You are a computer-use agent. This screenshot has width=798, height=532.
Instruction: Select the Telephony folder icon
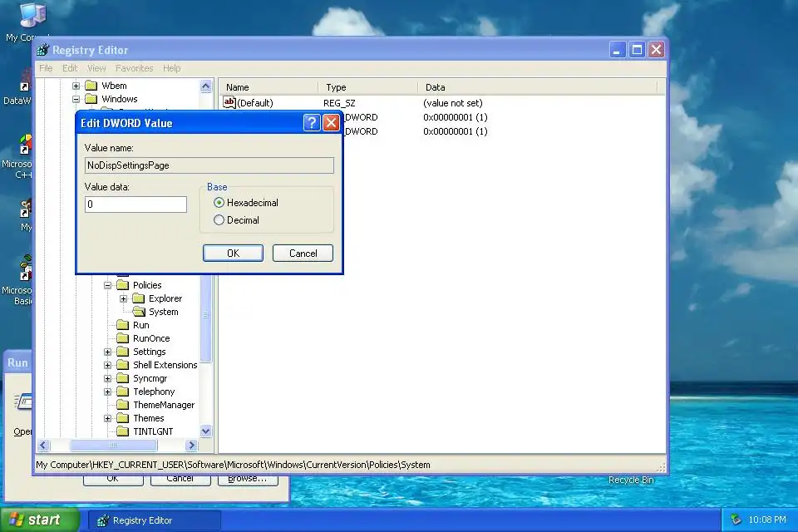pos(123,392)
